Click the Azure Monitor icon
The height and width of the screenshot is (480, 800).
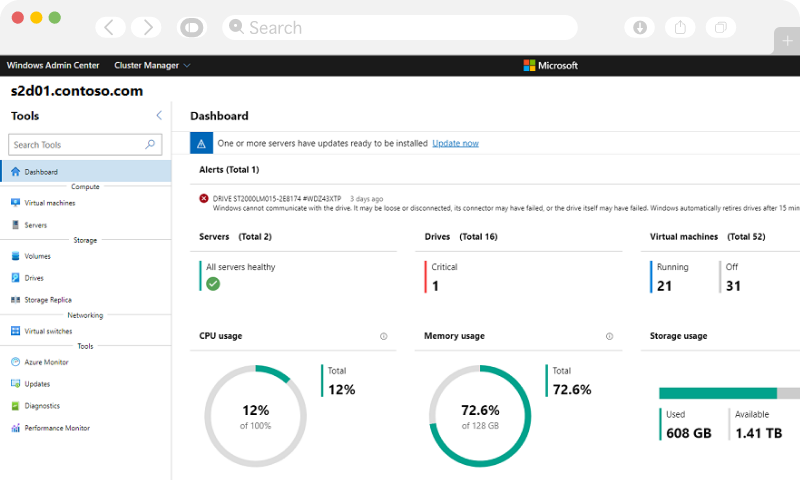[x=15, y=362]
